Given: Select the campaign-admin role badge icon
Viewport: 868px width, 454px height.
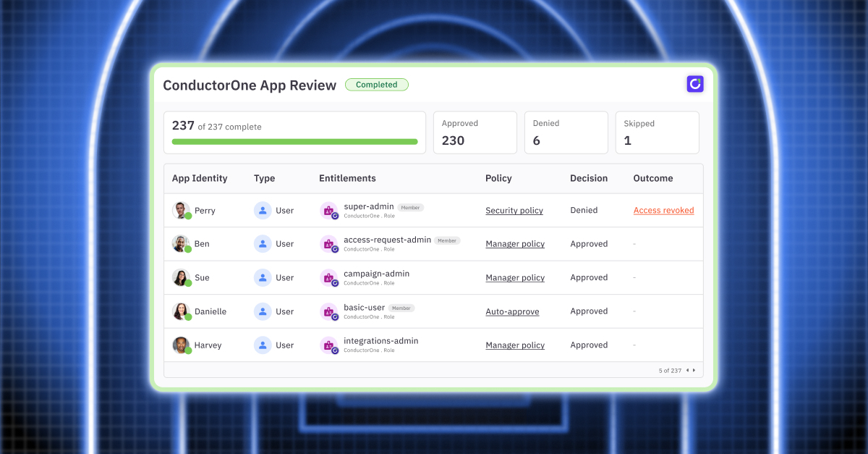Looking at the screenshot, I should pos(329,278).
